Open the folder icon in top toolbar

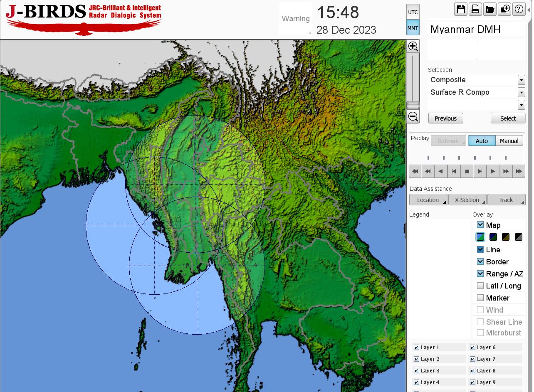tap(490, 10)
